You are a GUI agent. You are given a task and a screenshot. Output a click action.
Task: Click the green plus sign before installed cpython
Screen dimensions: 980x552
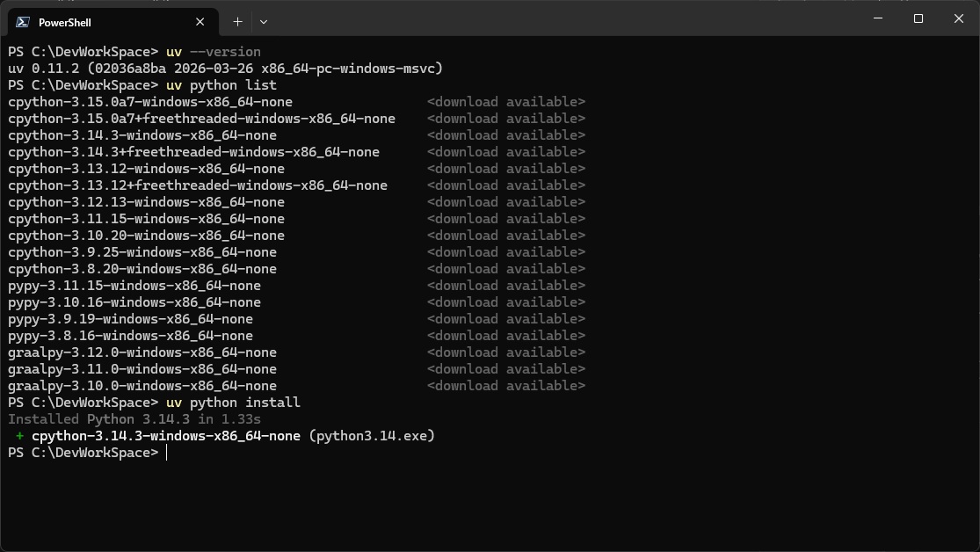point(19,436)
